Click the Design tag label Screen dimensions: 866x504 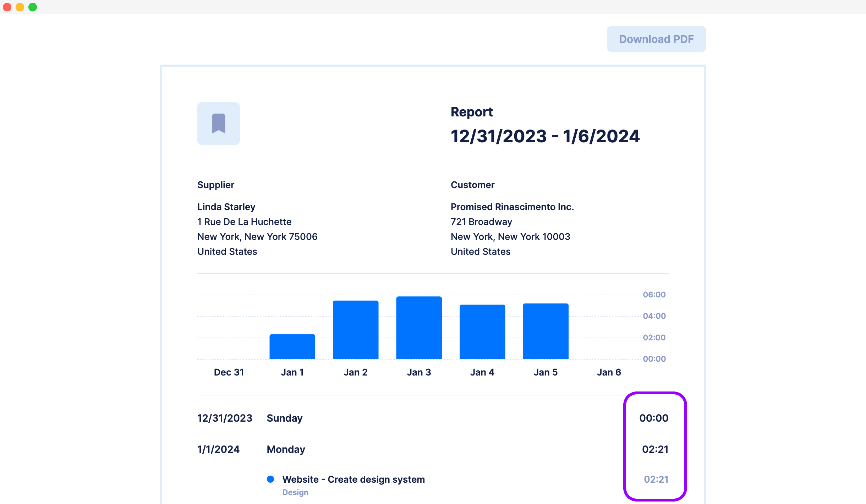295,492
